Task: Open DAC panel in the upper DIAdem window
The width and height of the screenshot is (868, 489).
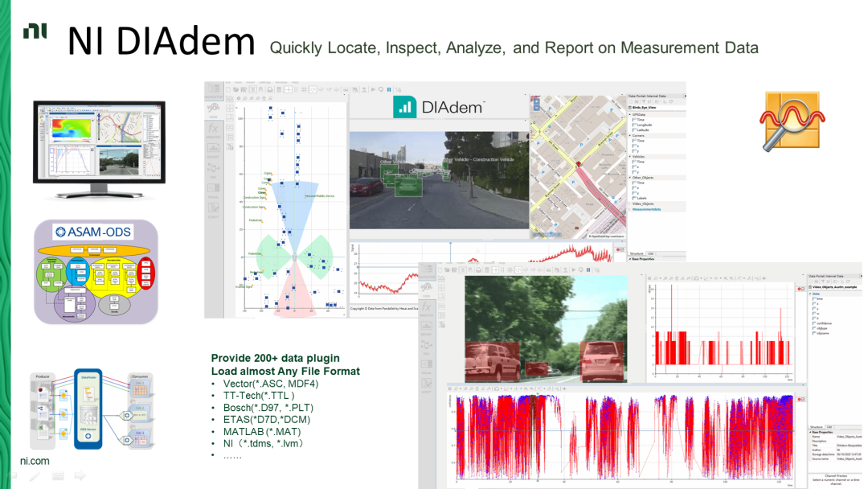Action: point(213,171)
